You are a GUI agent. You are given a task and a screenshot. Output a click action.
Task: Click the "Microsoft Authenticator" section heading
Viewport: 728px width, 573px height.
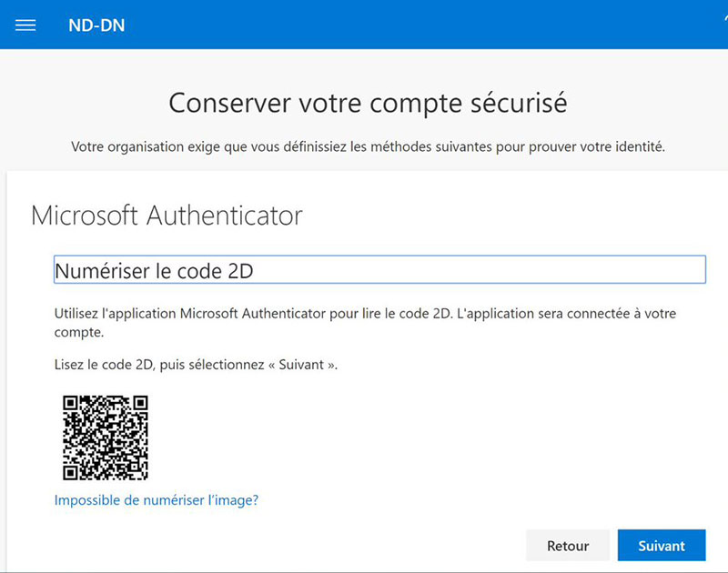167,216
